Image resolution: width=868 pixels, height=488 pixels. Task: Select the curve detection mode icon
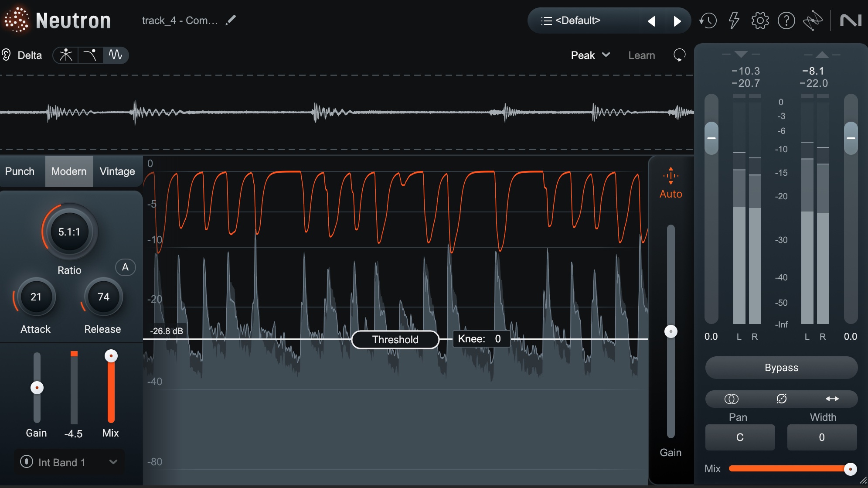tap(90, 55)
